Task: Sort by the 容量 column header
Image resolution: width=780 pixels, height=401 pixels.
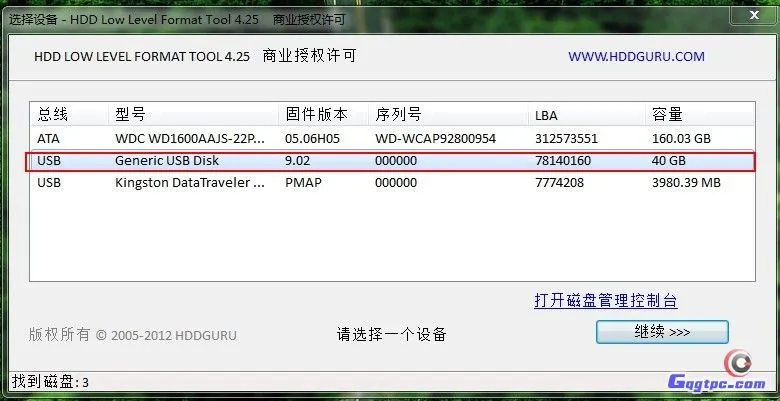Action: click(x=700, y=115)
